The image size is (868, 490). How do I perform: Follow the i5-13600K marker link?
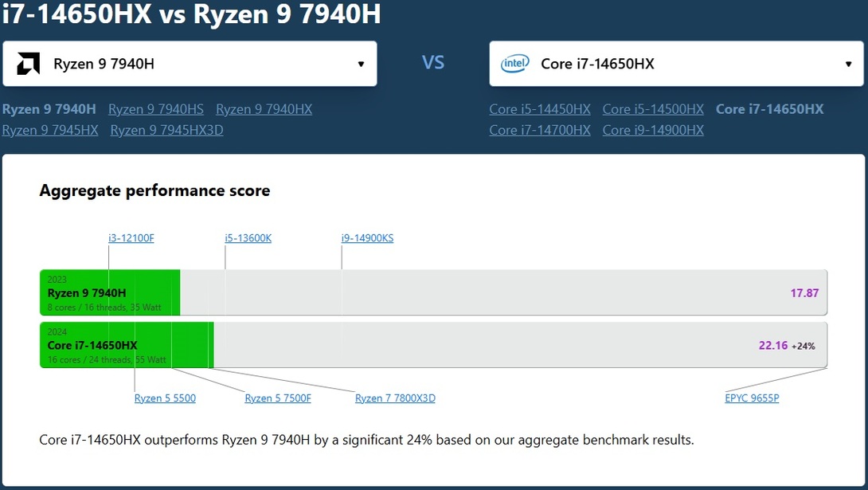click(248, 238)
